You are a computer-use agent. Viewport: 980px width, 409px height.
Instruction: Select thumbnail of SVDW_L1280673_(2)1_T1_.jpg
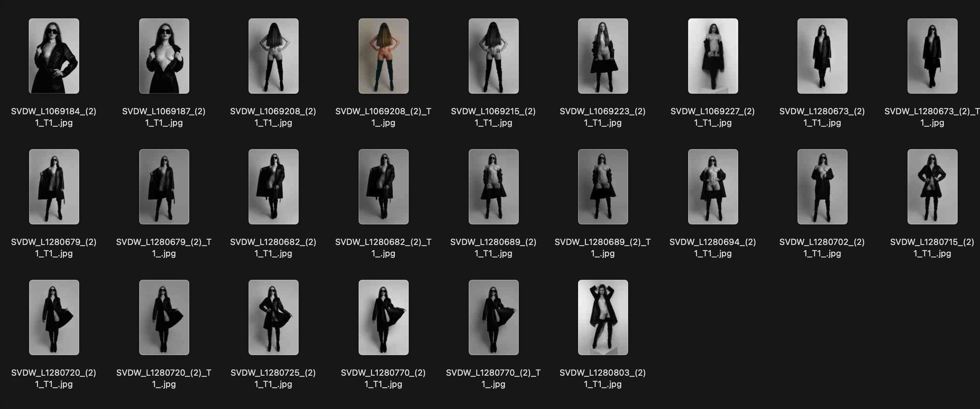click(822, 56)
